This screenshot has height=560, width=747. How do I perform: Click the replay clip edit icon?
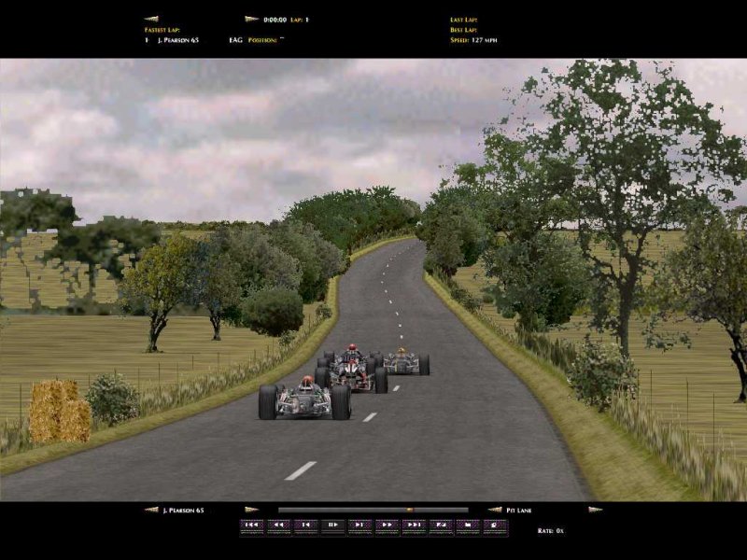point(442,526)
